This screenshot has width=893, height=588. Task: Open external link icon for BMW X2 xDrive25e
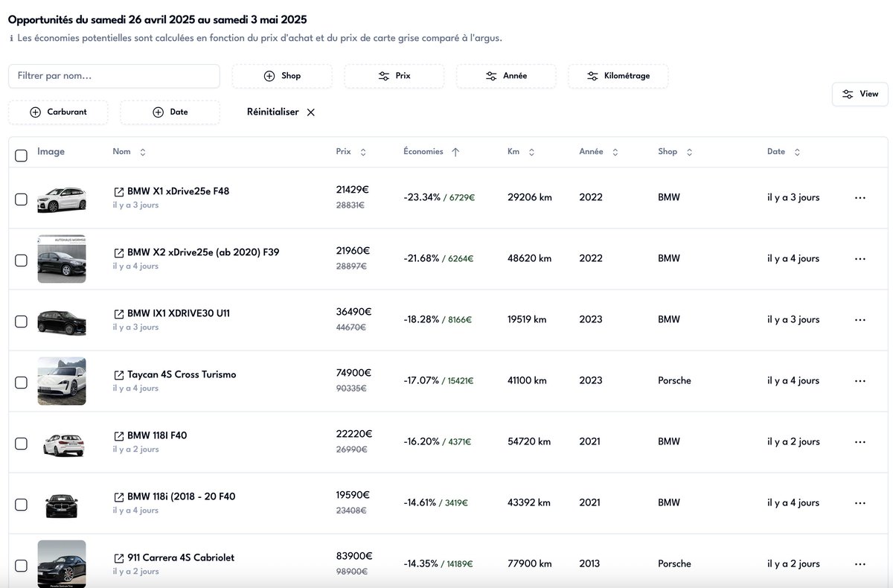[118, 252]
